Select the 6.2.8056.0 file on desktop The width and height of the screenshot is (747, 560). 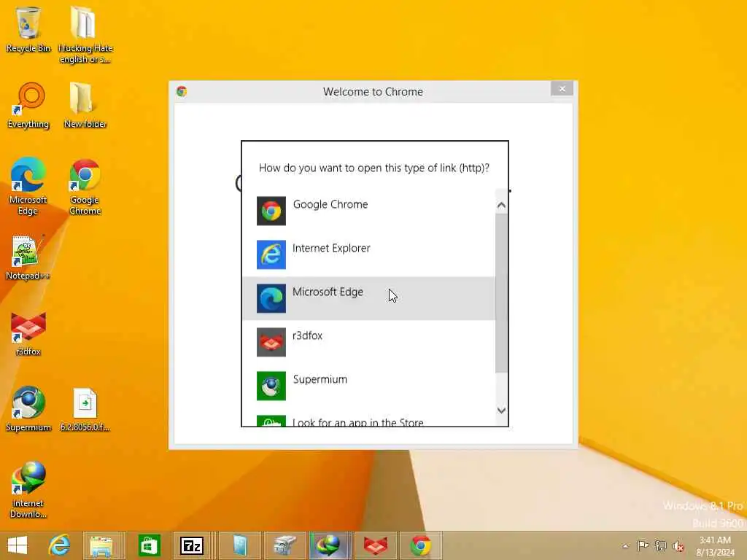pos(85,409)
